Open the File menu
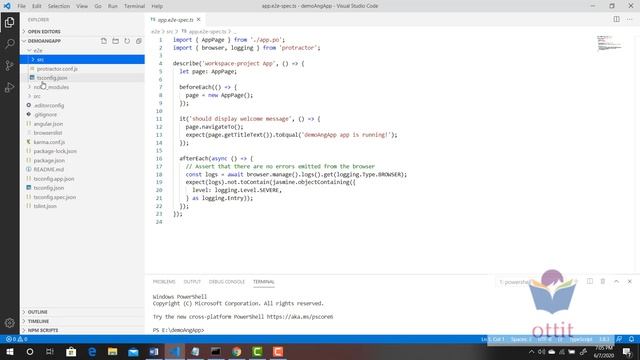Viewport: 640px width, 360px height. (x=21, y=6)
